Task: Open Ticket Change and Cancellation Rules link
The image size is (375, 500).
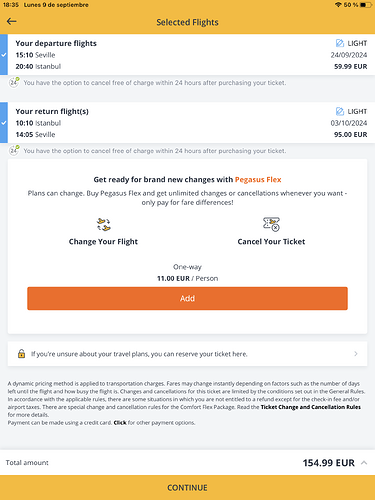Action: point(311,407)
